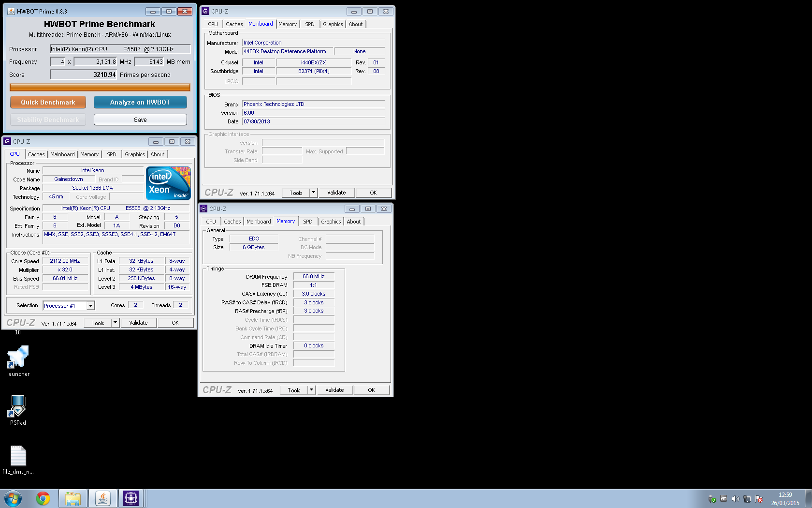Click Validate in Memory window

point(334,390)
